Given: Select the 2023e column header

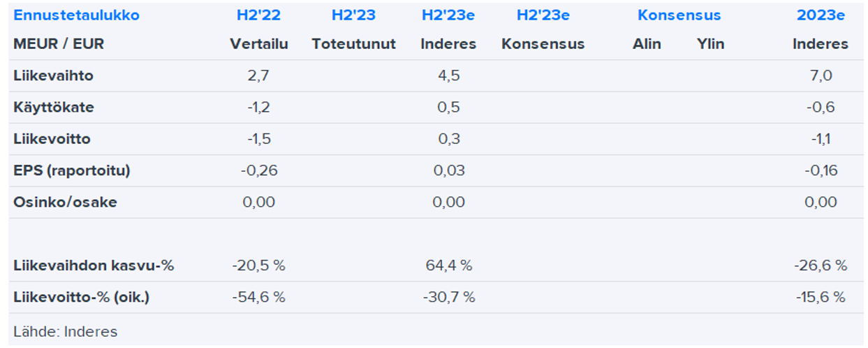Looking at the screenshot, I should point(820,15).
